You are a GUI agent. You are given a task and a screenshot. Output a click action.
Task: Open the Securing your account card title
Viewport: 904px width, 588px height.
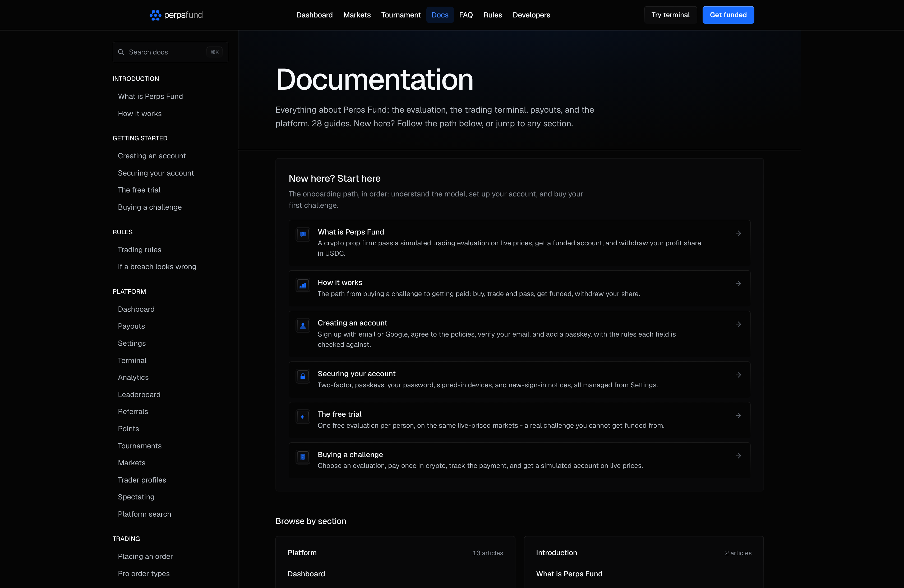(x=357, y=374)
